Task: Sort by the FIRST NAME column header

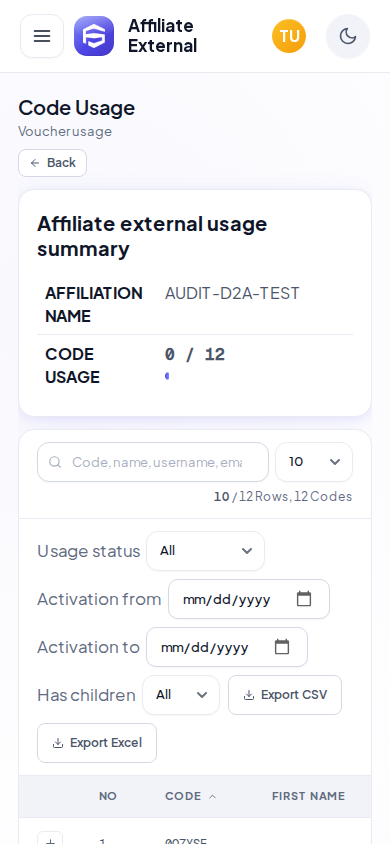Action: coord(308,796)
